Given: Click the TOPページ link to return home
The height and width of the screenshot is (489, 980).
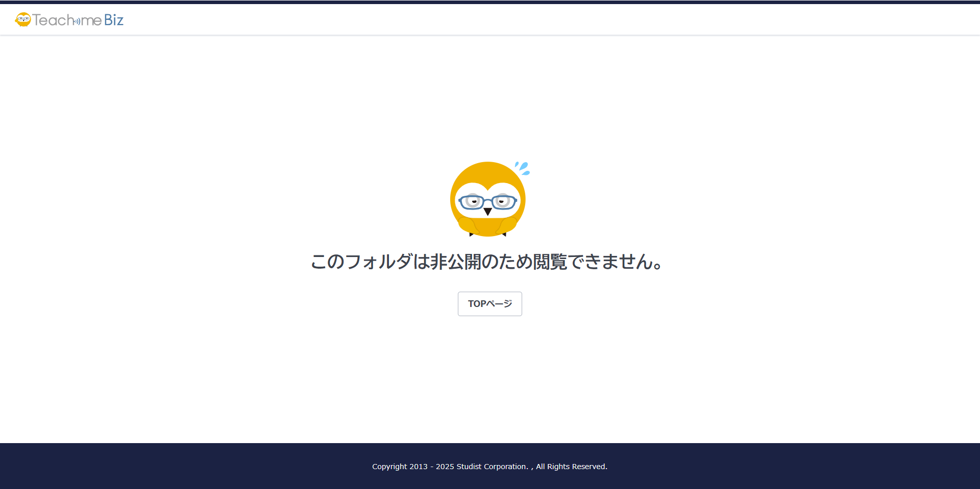Looking at the screenshot, I should click(x=489, y=303).
